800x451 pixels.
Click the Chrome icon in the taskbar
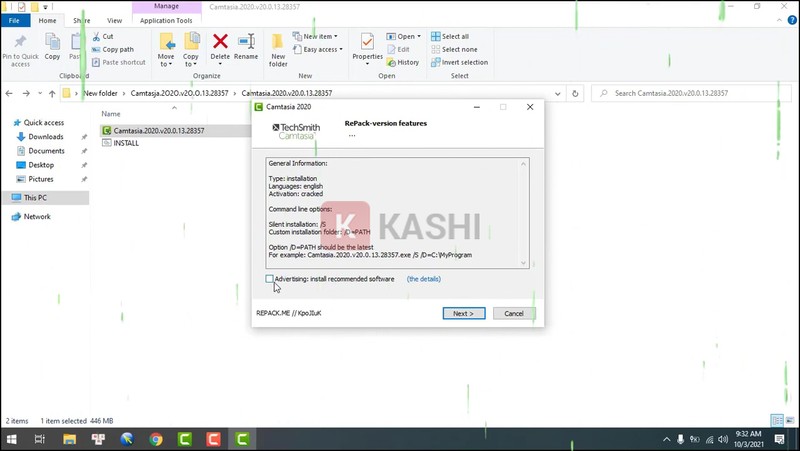[156, 439]
